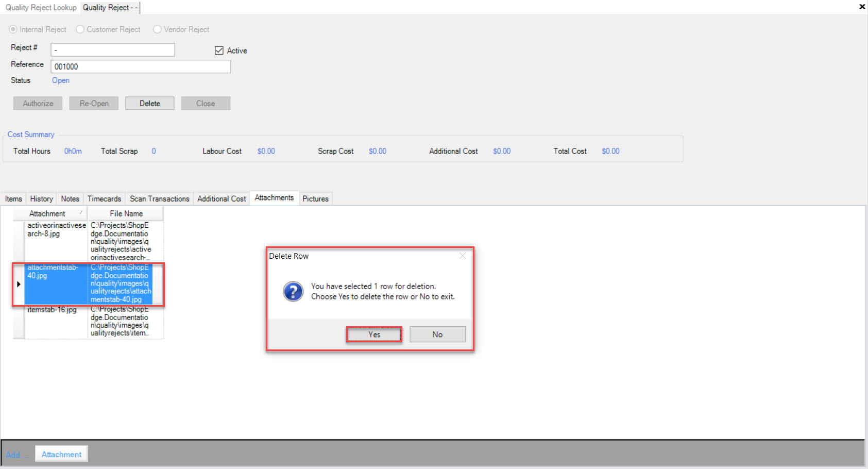
Task: Click the row header of itemstab-16.jpg
Action: (19, 322)
